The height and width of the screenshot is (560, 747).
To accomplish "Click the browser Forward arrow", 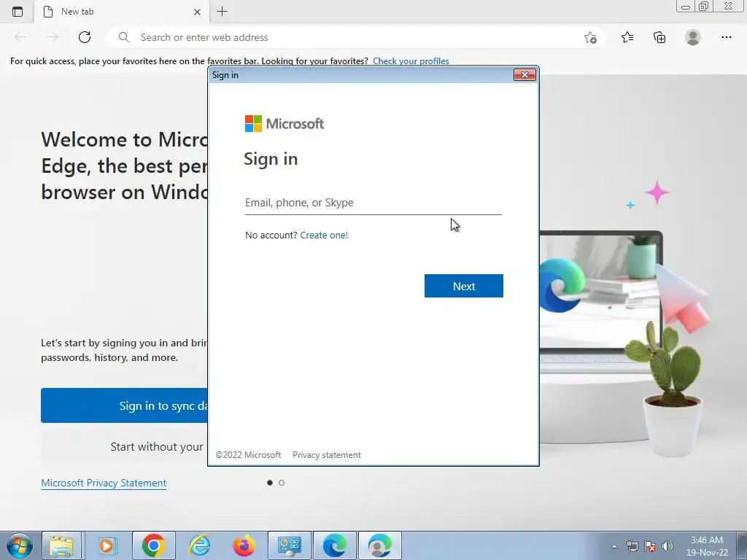I will (53, 37).
